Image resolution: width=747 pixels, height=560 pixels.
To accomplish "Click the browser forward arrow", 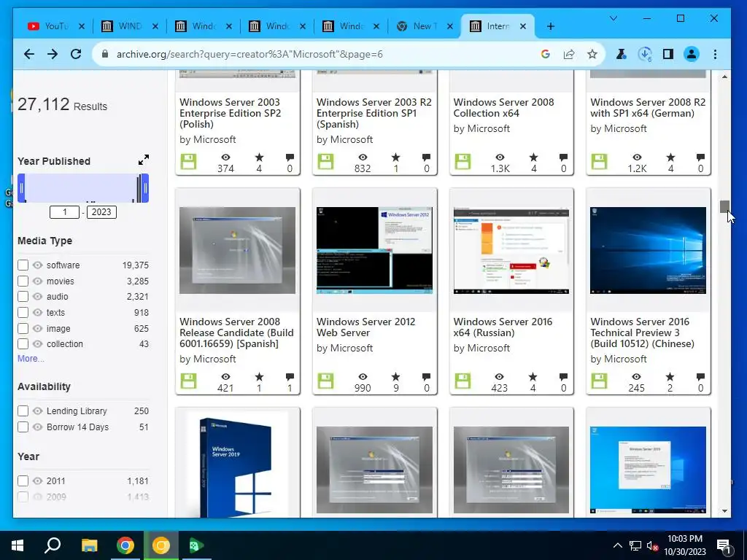I will click(x=53, y=54).
